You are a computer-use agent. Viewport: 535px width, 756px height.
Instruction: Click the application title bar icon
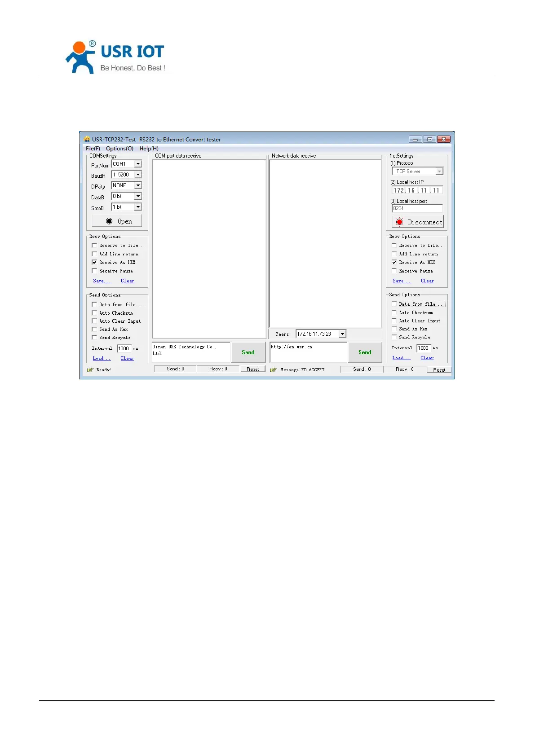[87, 139]
